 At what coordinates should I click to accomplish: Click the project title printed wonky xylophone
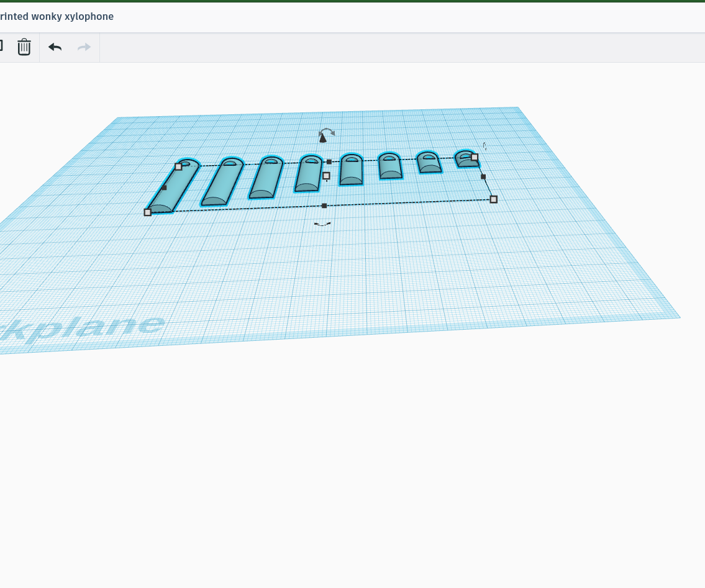click(56, 17)
